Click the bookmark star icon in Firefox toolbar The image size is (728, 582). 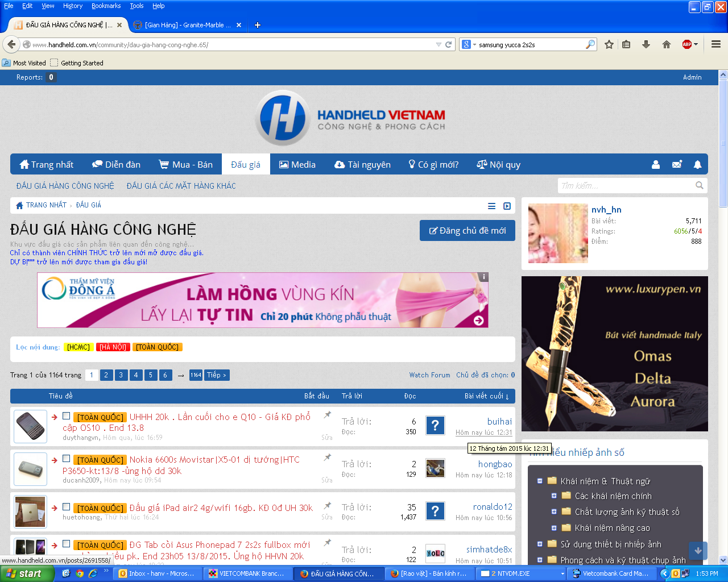tap(609, 44)
